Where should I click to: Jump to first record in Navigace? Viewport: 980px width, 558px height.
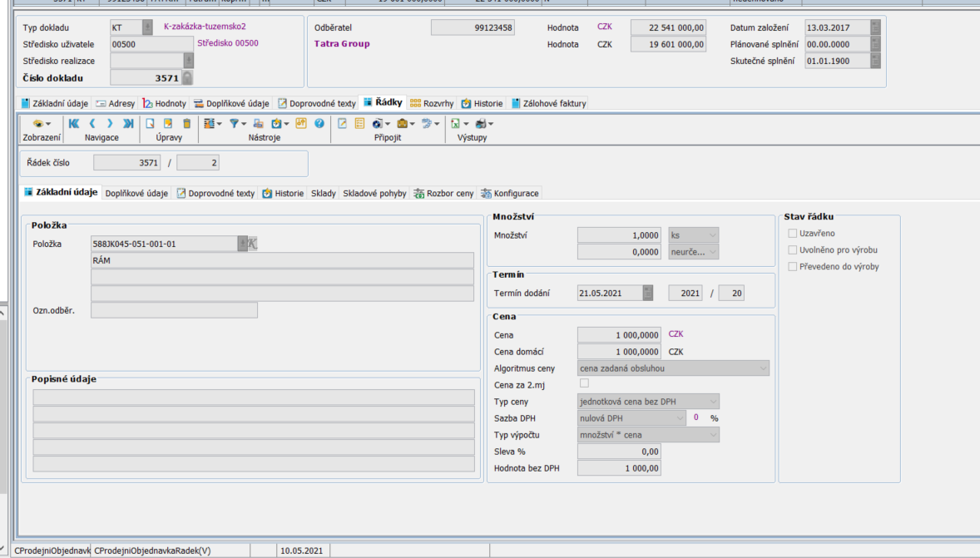(74, 123)
